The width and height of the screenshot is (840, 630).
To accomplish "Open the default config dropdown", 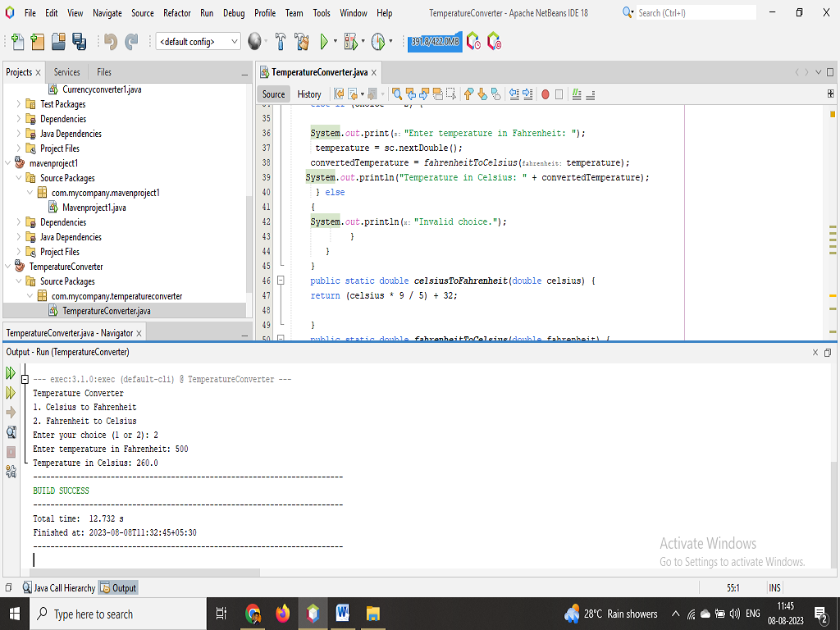I will [x=199, y=41].
